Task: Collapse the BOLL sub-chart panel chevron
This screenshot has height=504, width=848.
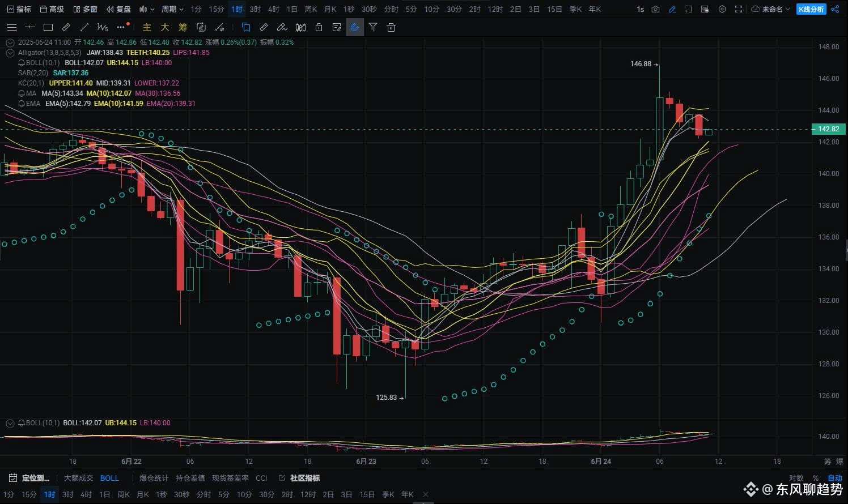Action: pyautogui.click(x=10, y=423)
